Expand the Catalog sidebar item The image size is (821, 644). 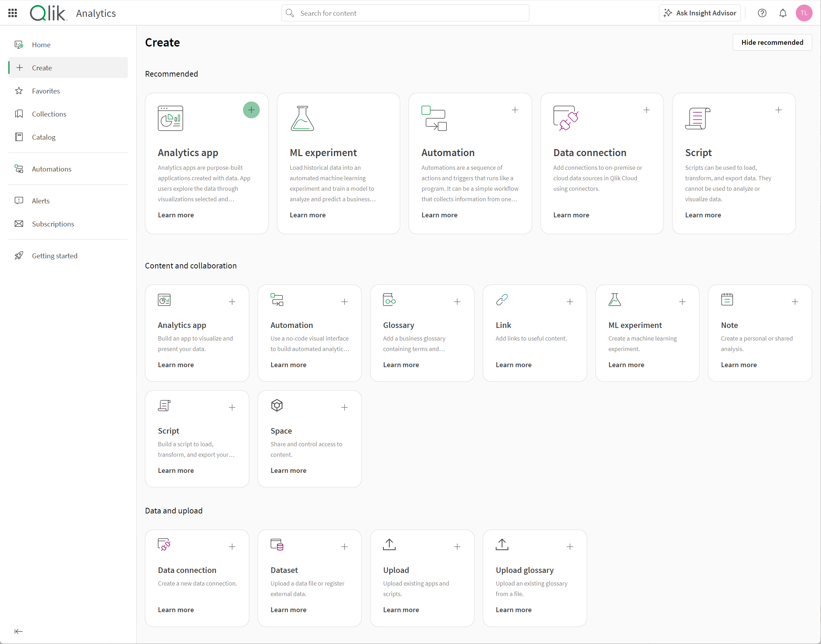43,137
